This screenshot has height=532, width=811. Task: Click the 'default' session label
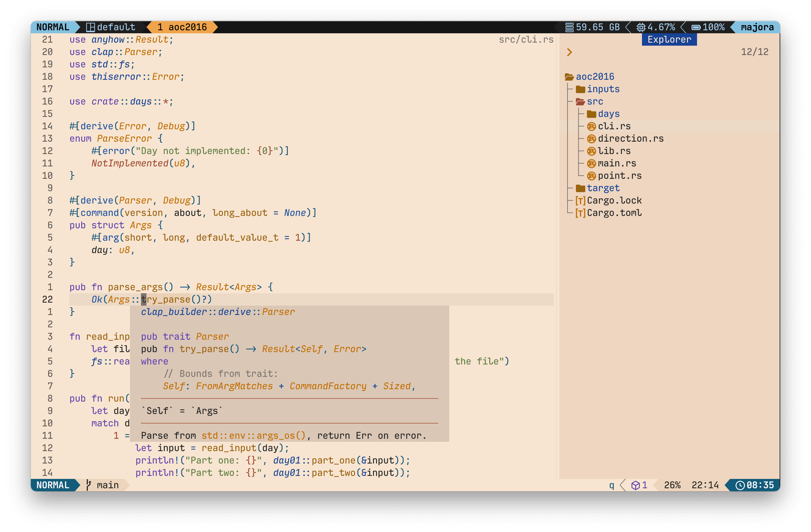(x=116, y=27)
